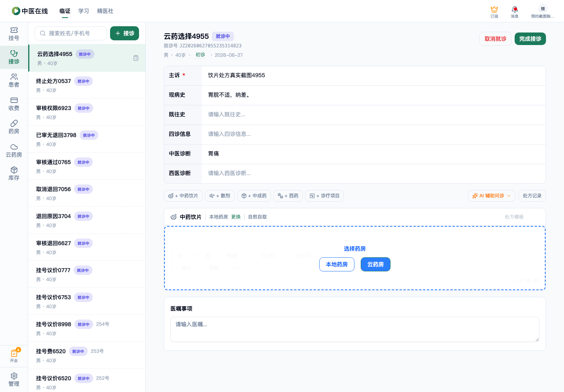Switch to 学习 top tab
Image resolution: width=564 pixels, height=392 pixels.
[83, 11]
